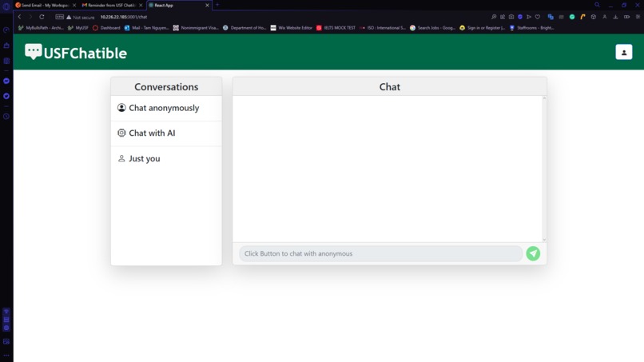This screenshot has width=644, height=362.
Task: Go back in browser history
Action: coord(19,17)
